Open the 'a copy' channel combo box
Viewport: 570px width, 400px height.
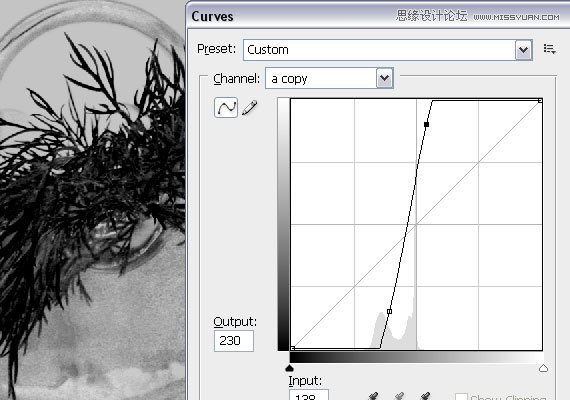329,78
